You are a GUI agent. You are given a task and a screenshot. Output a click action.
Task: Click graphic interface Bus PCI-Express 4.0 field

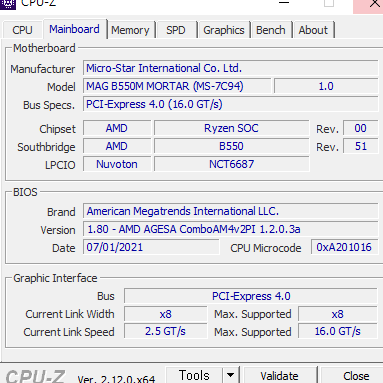click(251, 296)
